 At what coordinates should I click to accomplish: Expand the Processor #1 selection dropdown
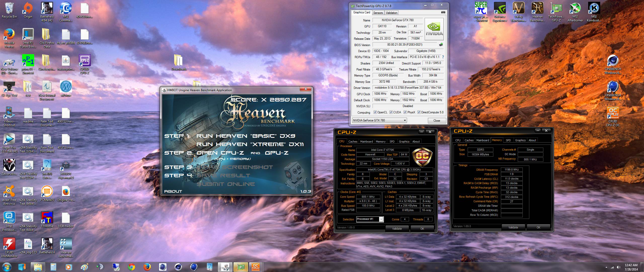coord(381,219)
